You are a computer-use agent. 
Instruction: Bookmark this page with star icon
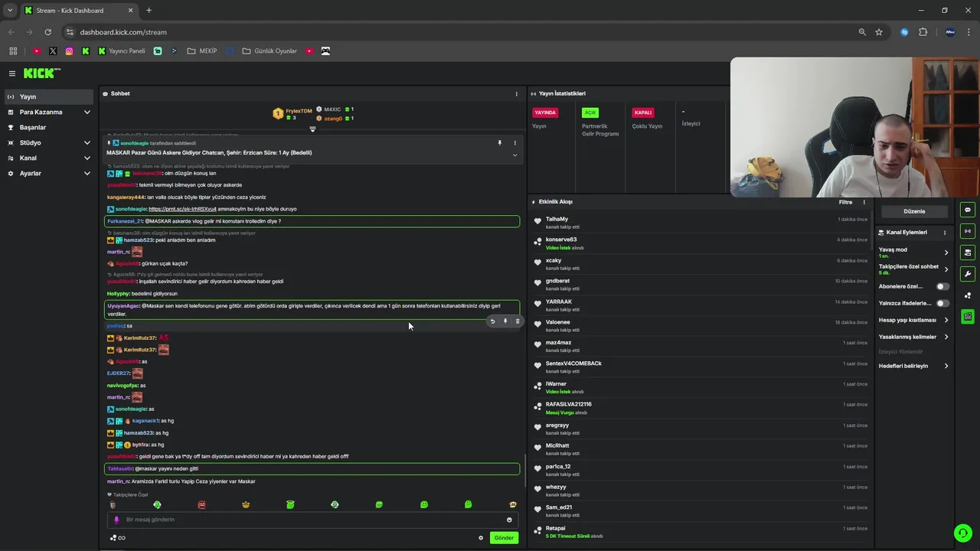[x=879, y=32]
